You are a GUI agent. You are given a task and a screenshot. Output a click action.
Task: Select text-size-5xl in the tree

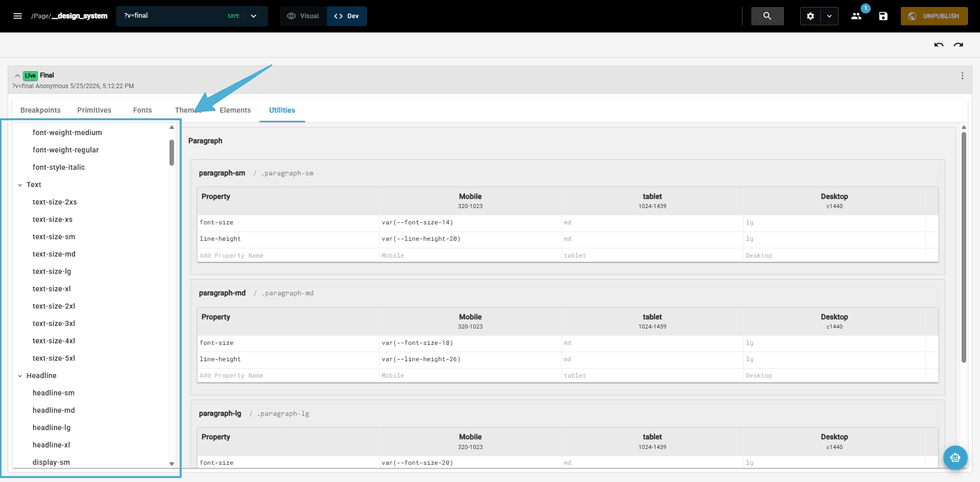54,358
